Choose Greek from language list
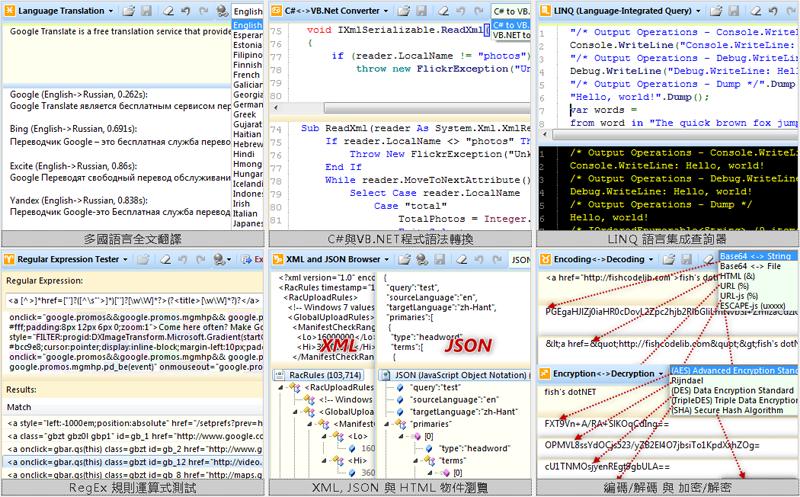Viewport: 800px width, 497px height. coord(247,114)
